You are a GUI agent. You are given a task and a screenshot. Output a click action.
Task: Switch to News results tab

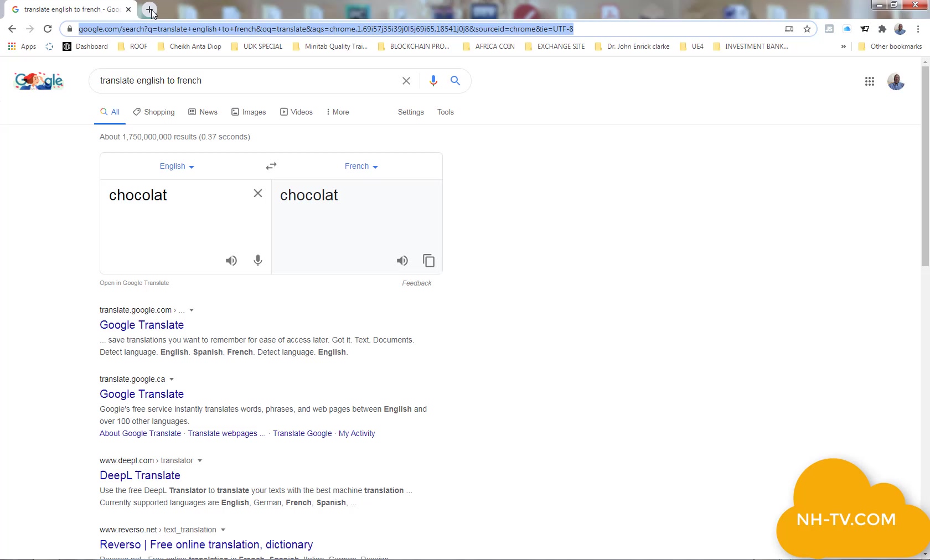[203, 112]
